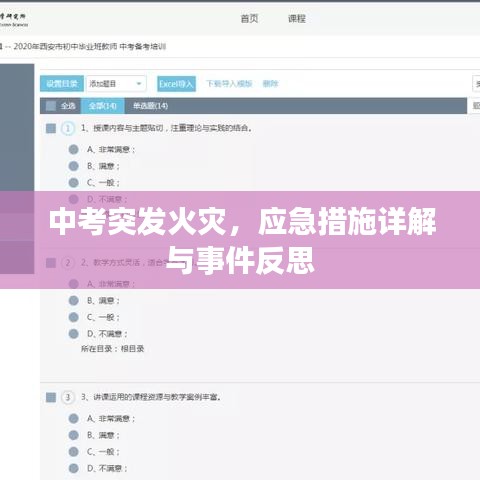
Task: Switch to the 单选题(14) tab
Action: pyautogui.click(x=150, y=106)
